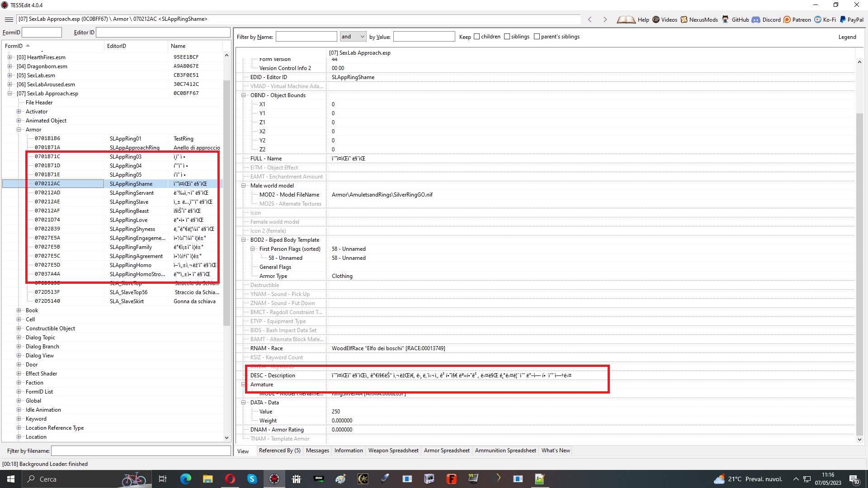Switch to the Armor Spreadsheet tab
This screenshot has width=868, height=488.
[446, 450]
